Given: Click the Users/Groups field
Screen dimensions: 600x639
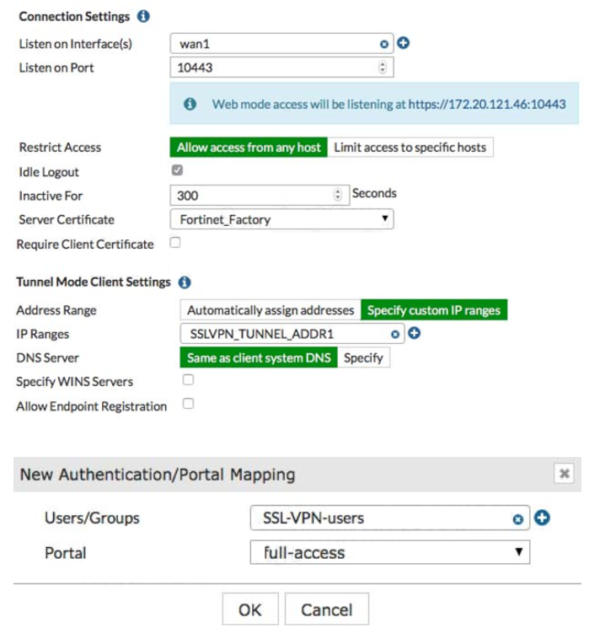Looking at the screenshot, I should click(390, 518).
